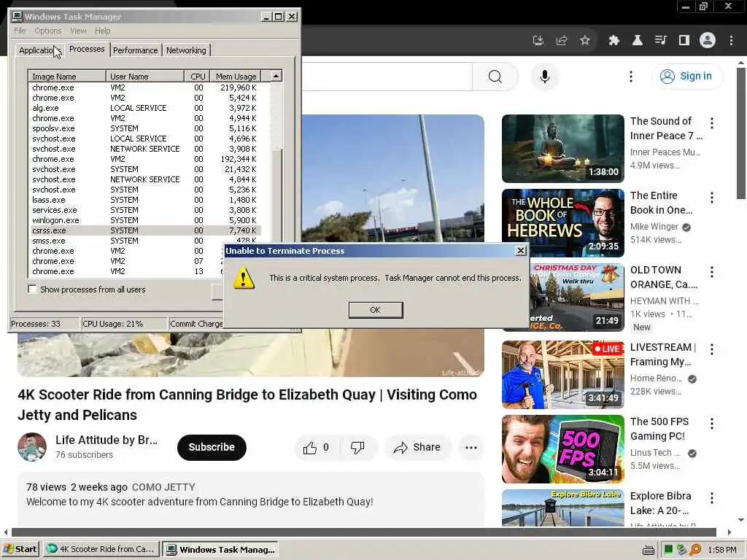This screenshot has width=747, height=560.
Task: Open options menu for Sound of Inner Peace video
Action: pos(712,123)
